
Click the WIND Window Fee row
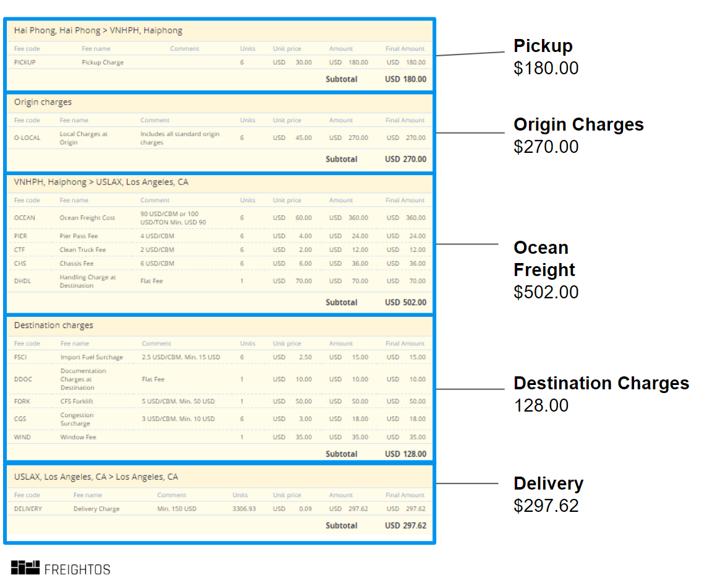186,436
